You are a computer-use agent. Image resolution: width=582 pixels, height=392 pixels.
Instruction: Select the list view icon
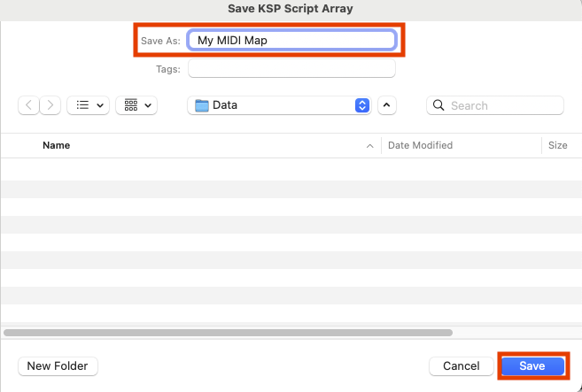click(82, 105)
